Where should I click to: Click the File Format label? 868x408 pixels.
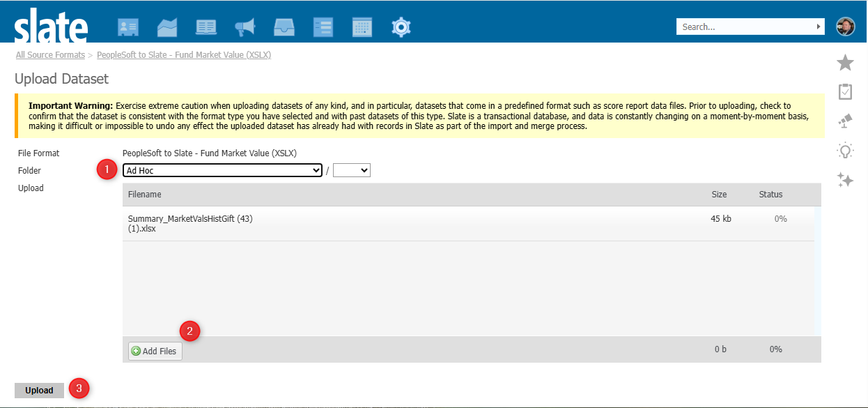tap(39, 153)
